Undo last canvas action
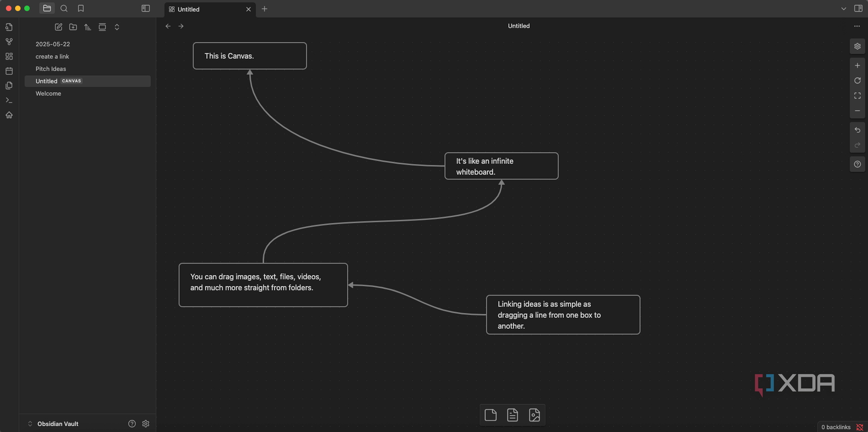Viewport: 868px width, 432px height. (857, 130)
